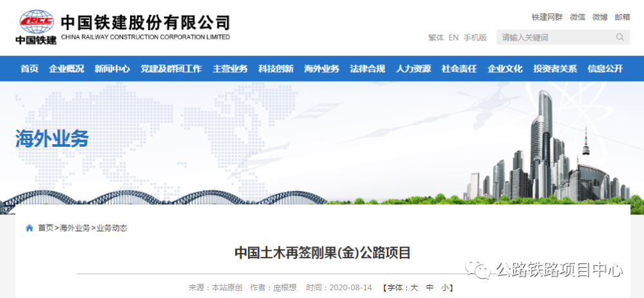Image resolution: width=644 pixels, height=298 pixels.
Task: Go to 业务动态 in the breadcrumb
Action: pos(111,228)
